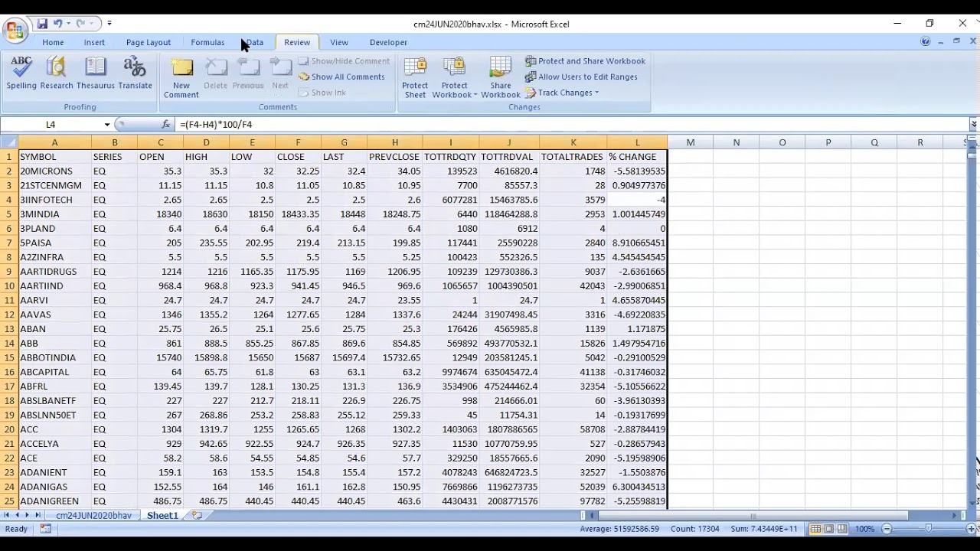Click Allow Users to Edit Ranges
Screen dimensions: 980x551
[581, 77]
